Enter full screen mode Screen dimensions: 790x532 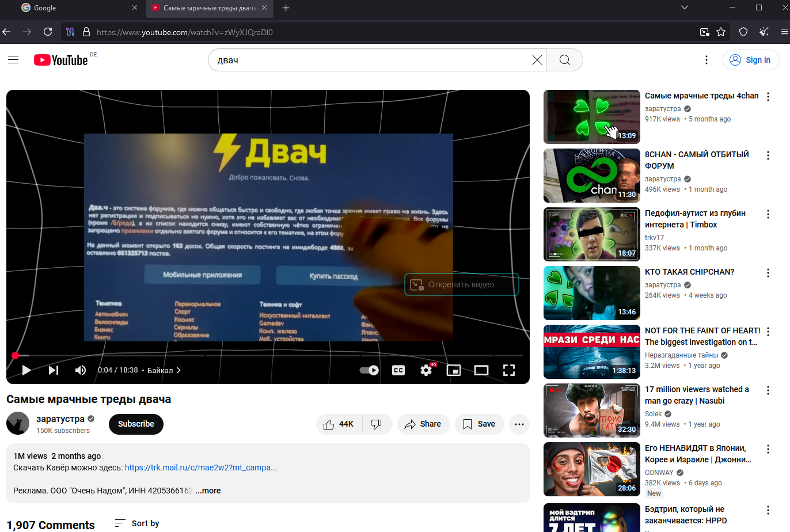pyautogui.click(x=509, y=370)
